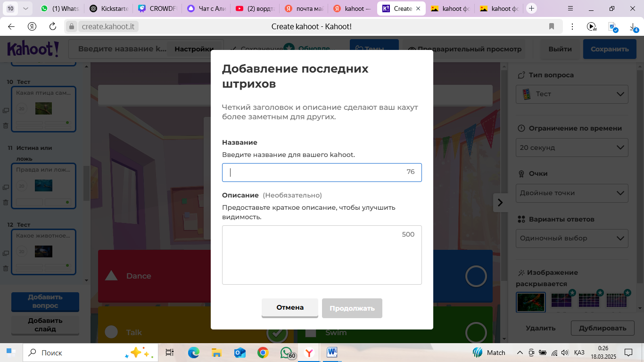
Task: Select question 12 slide 'Какое животное...'
Action: (x=43, y=251)
